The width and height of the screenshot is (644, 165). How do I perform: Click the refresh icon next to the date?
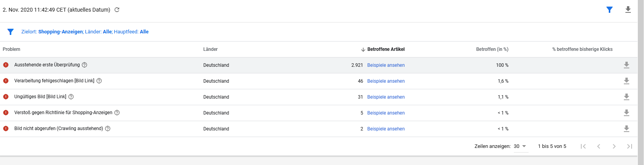tap(117, 10)
